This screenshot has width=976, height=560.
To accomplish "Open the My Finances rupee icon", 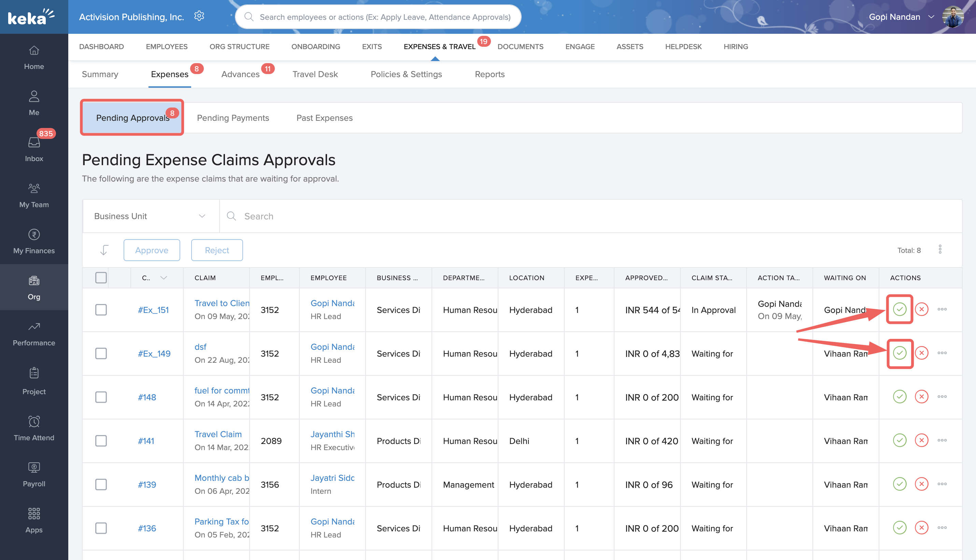I will (34, 234).
